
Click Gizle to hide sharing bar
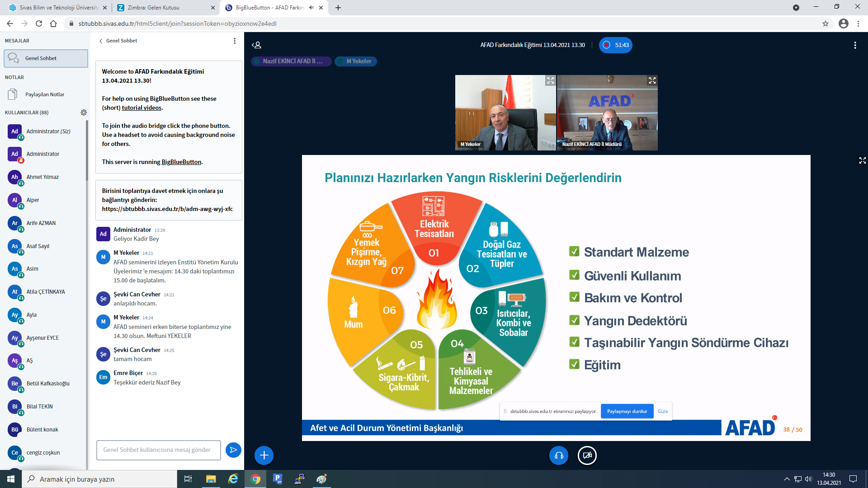pos(663,411)
